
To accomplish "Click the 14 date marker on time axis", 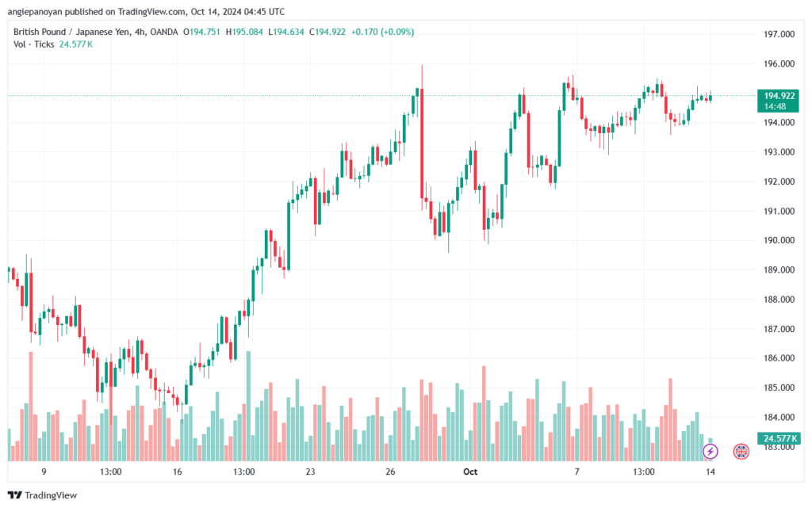I will click(x=710, y=472).
